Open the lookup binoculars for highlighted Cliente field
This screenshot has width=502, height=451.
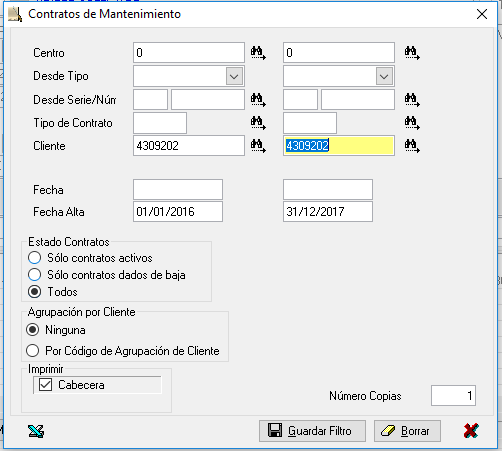(x=412, y=146)
